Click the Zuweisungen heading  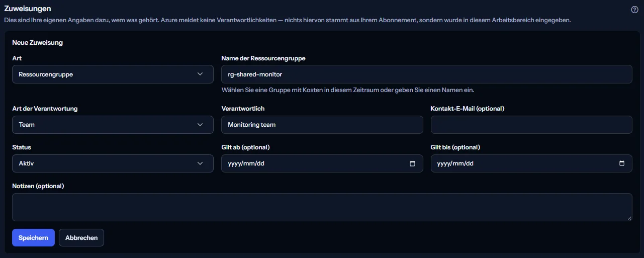point(28,9)
